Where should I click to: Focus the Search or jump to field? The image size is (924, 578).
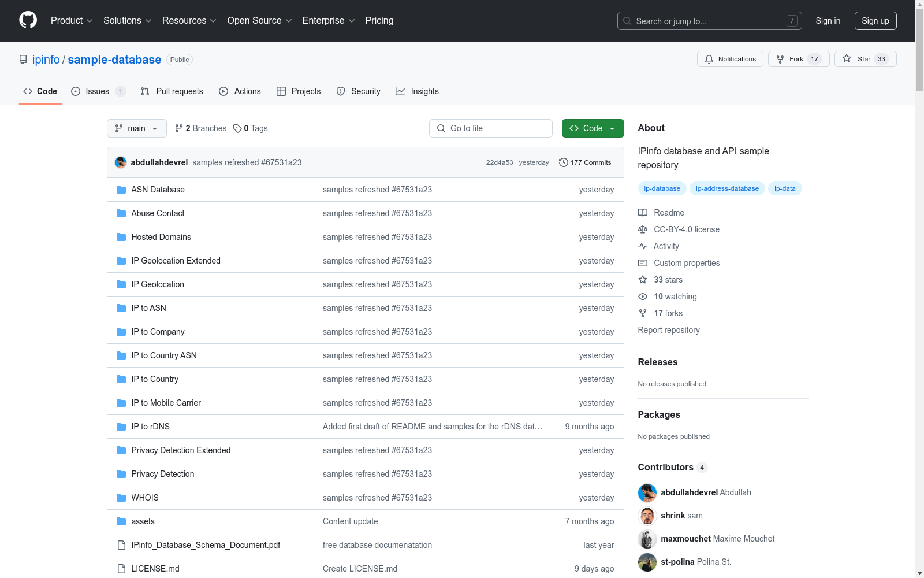tap(710, 21)
